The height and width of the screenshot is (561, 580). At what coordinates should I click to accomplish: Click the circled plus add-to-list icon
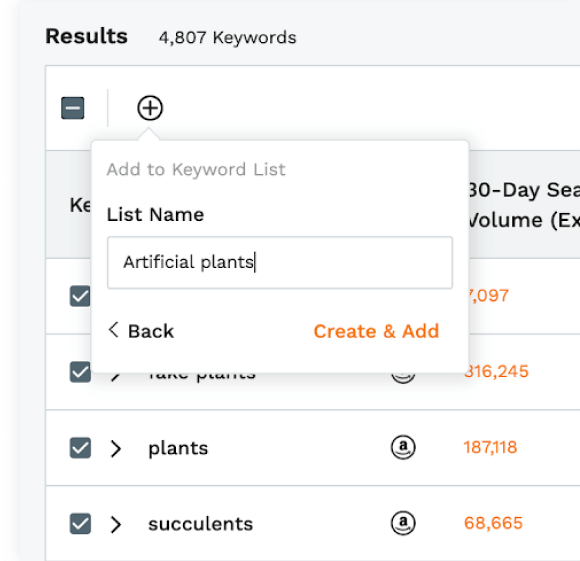150,108
